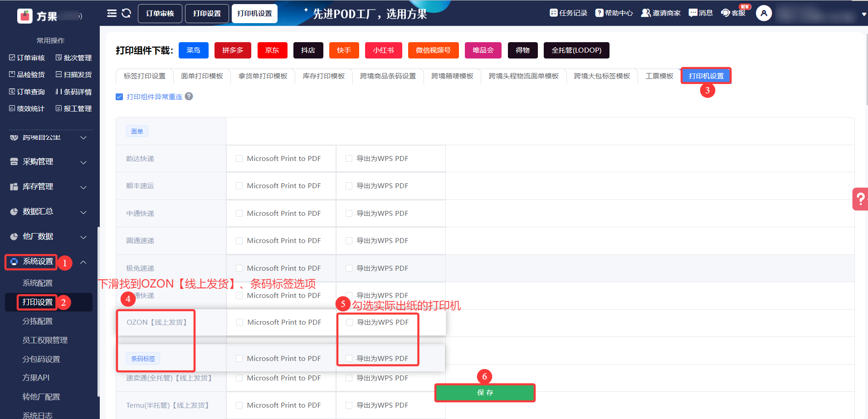Click the user avatar icon
868x419 pixels.
click(x=764, y=13)
